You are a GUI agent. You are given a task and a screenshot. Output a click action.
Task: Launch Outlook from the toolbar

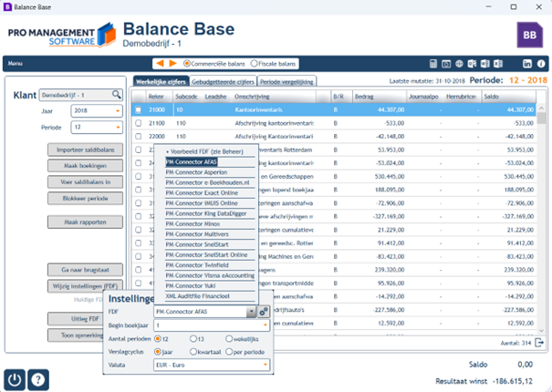(472, 64)
